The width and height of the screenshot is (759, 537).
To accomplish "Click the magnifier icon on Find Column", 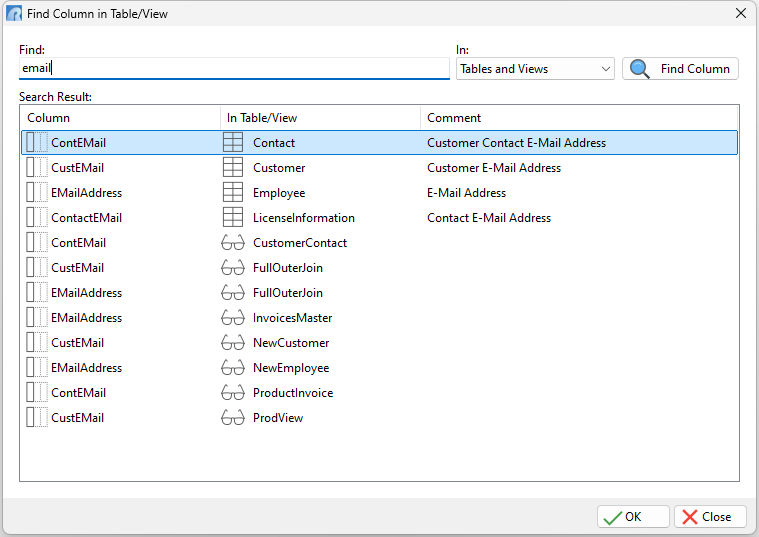I will 639,69.
